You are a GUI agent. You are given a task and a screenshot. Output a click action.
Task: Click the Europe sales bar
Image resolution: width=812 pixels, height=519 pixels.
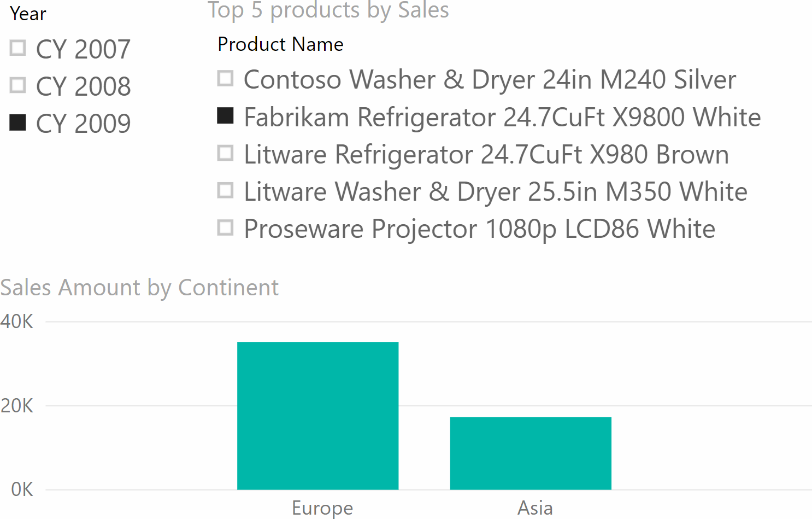point(317,416)
